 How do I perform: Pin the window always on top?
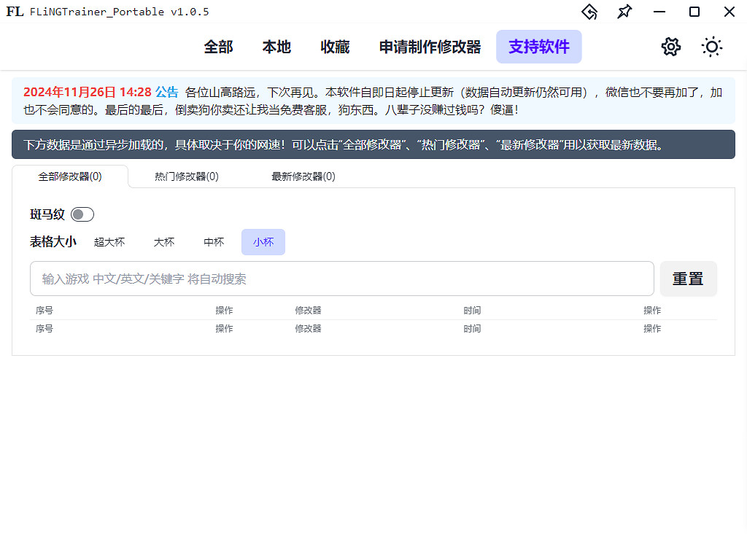[624, 12]
